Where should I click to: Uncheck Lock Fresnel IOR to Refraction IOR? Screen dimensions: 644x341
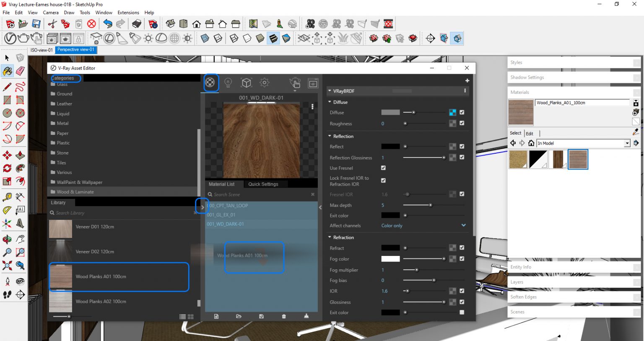coord(383,180)
